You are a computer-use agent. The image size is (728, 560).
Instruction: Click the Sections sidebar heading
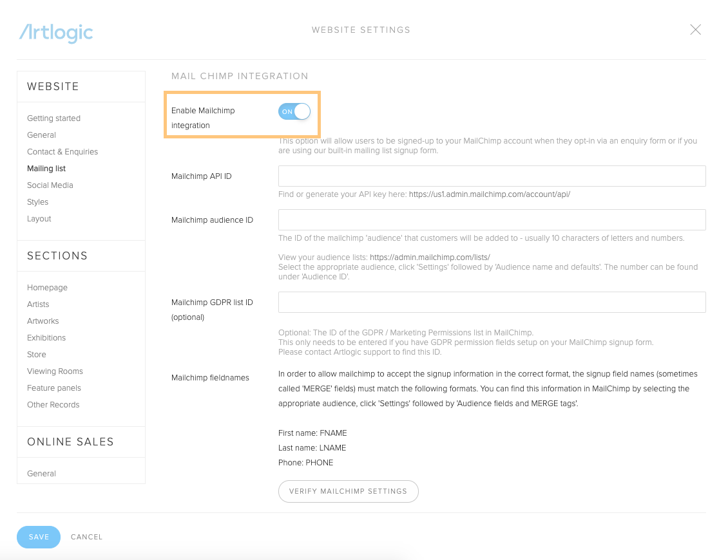pos(57,256)
